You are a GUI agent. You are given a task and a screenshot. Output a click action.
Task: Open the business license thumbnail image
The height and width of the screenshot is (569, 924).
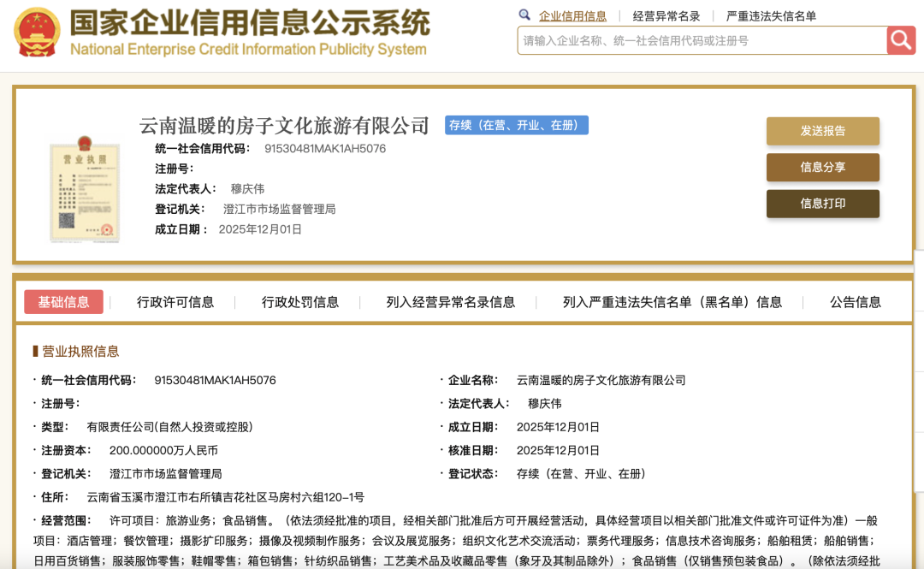click(84, 187)
